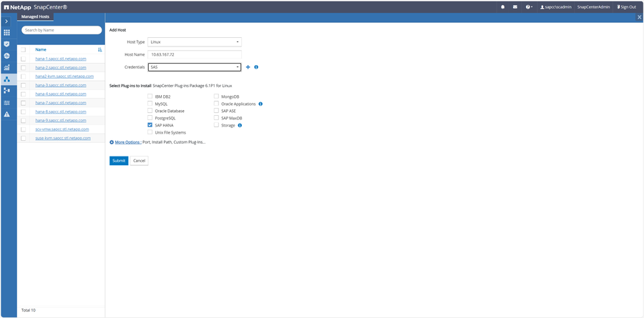Screen dimensions: 644x318
Task: Open hana-4.sapcc.stl.netapp.com host link
Action: (x=61, y=94)
